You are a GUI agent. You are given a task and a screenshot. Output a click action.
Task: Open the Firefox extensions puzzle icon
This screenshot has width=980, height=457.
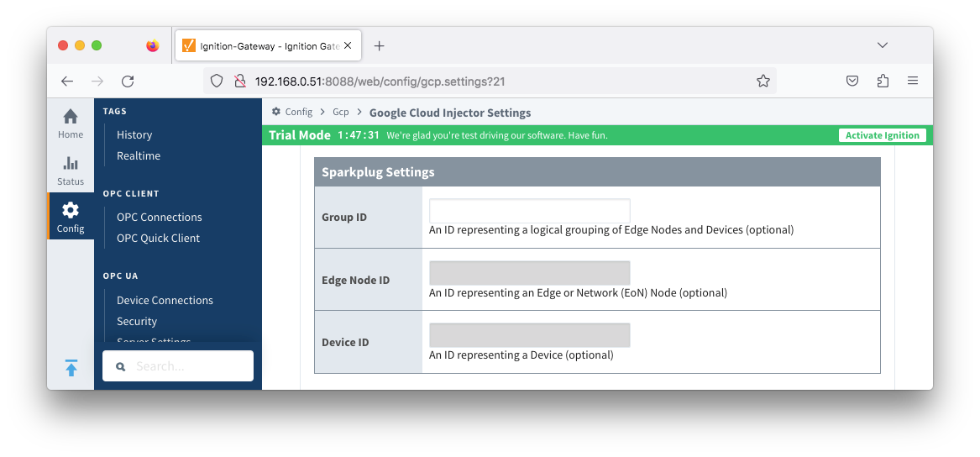click(883, 81)
